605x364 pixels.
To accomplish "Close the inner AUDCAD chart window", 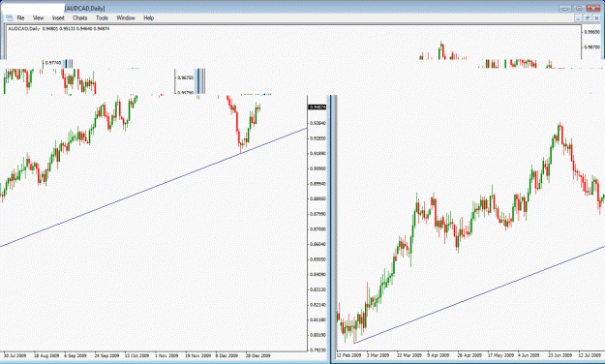I will [x=596, y=18].
